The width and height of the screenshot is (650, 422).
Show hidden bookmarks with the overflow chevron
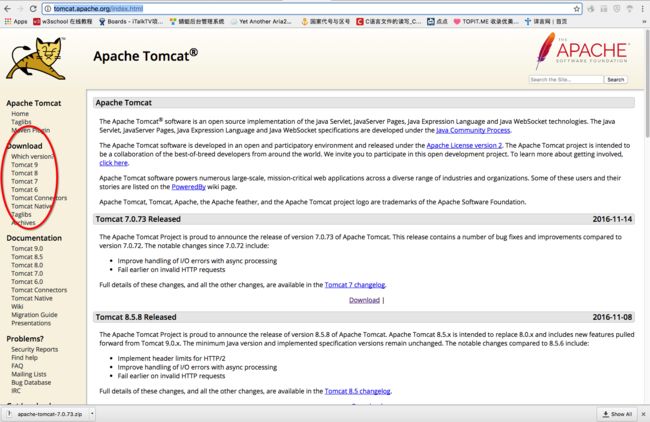[x=644, y=22]
